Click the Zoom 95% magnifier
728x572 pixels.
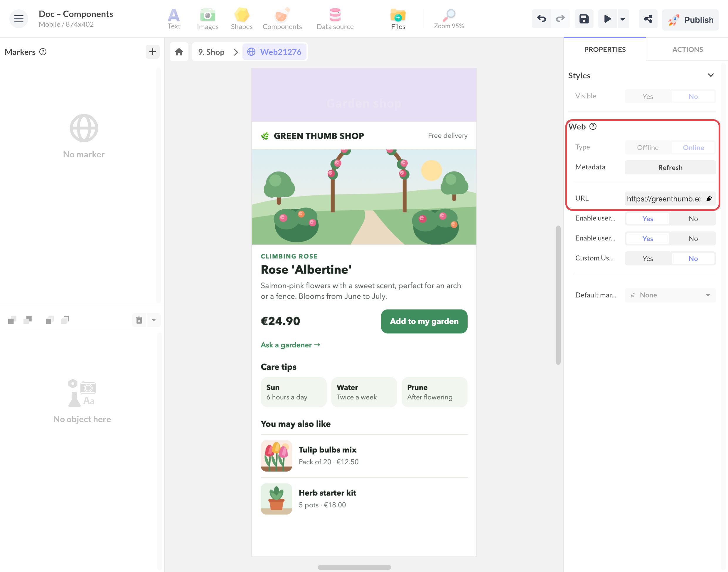[449, 19]
